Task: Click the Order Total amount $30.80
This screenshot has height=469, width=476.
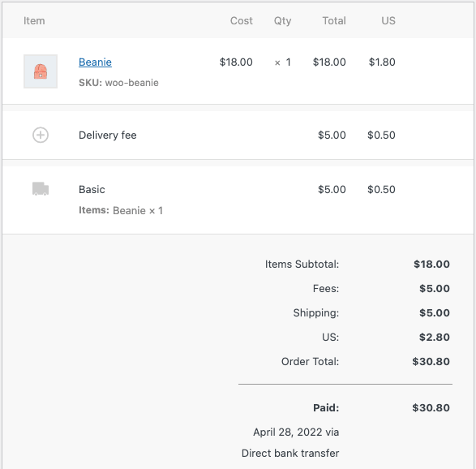Action: click(x=431, y=361)
